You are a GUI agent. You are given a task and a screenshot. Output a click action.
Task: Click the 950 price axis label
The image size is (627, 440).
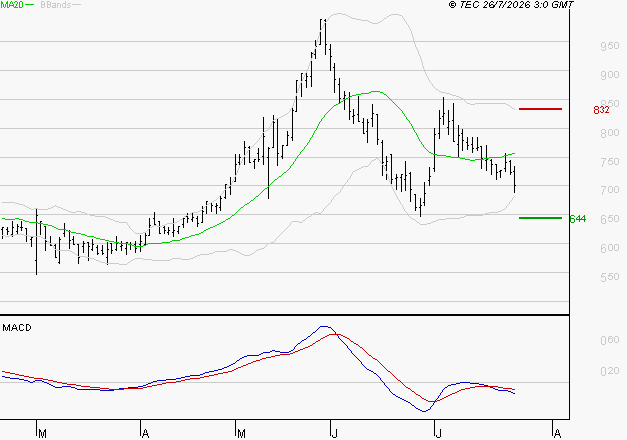tap(610, 46)
